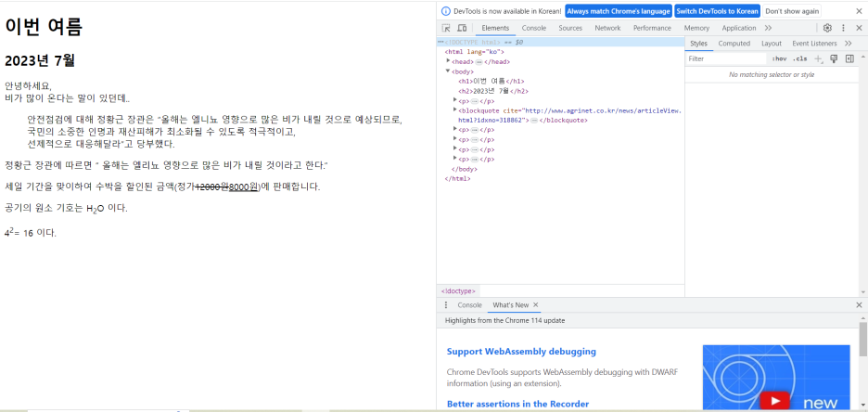Open the Performance tab
This screenshot has height=412, width=868.
tap(652, 28)
